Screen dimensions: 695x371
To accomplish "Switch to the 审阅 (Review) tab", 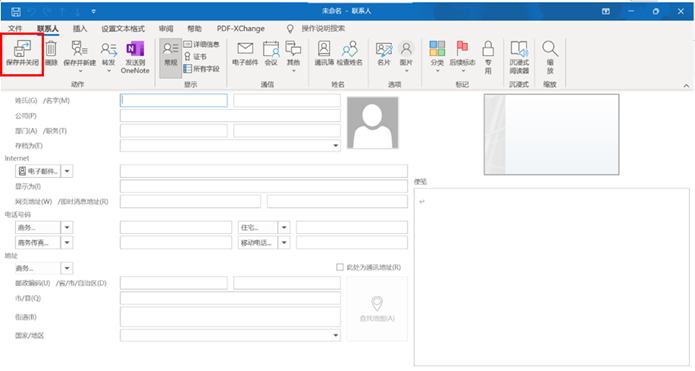I will pos(166,29).
